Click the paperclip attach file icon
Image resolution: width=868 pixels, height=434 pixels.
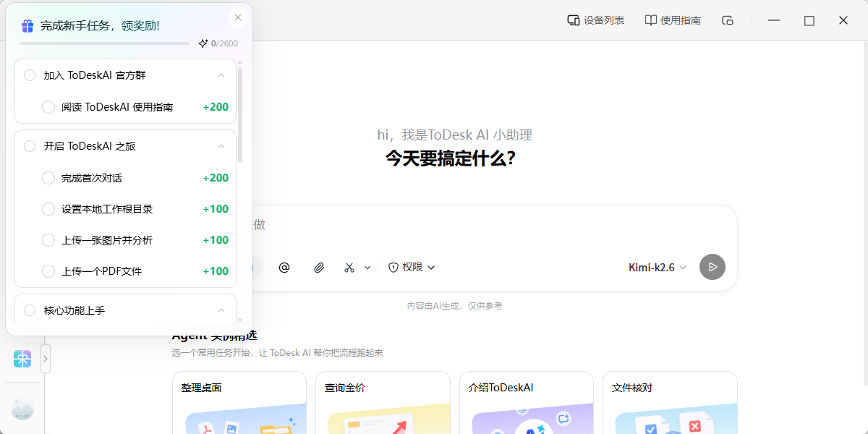point(319,268)
